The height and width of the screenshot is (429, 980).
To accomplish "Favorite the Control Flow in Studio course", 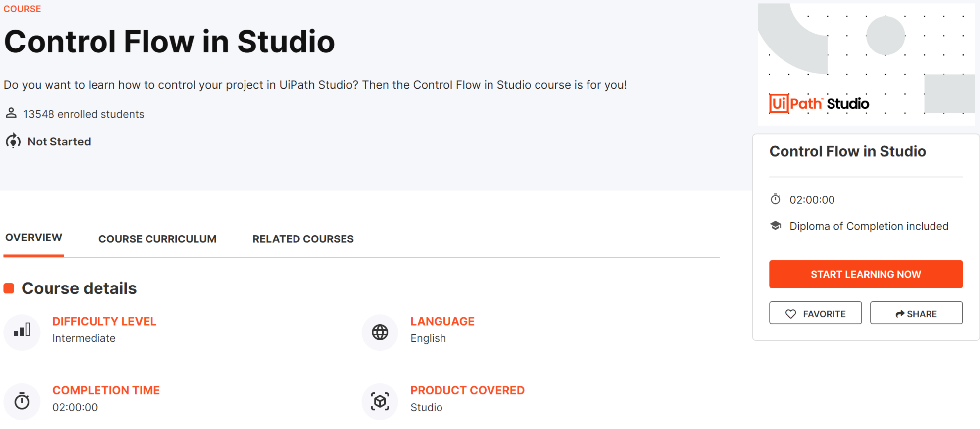I will click(x=815, y=313).
